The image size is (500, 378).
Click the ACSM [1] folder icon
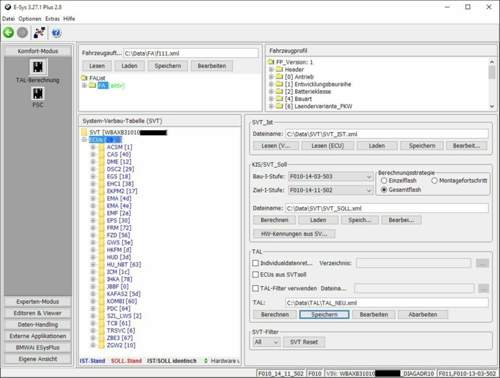point(101,147)
